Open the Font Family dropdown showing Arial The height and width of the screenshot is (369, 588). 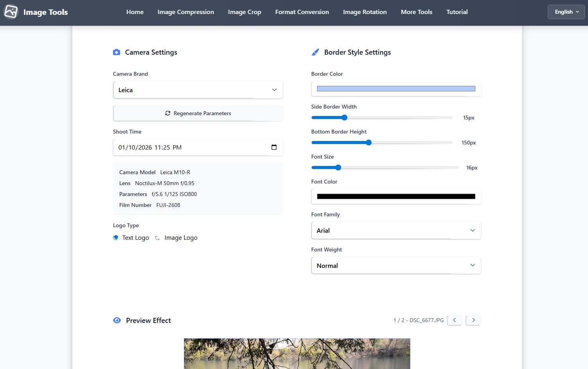tap(396, 230)
